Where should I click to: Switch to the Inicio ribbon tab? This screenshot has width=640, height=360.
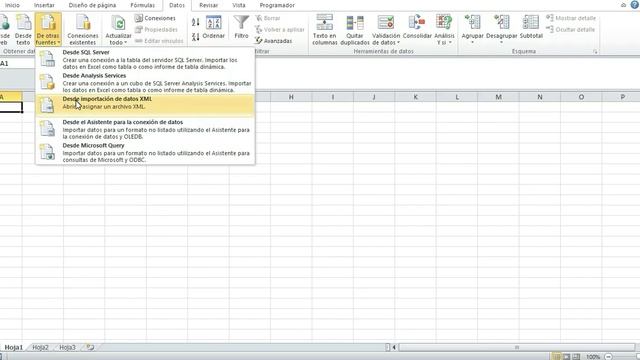(x=12, y=5)
